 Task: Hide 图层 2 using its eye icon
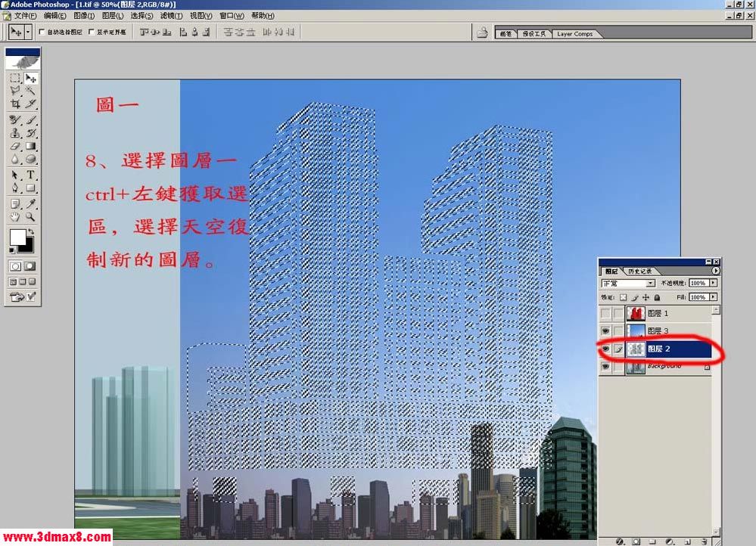pos(605,349)
